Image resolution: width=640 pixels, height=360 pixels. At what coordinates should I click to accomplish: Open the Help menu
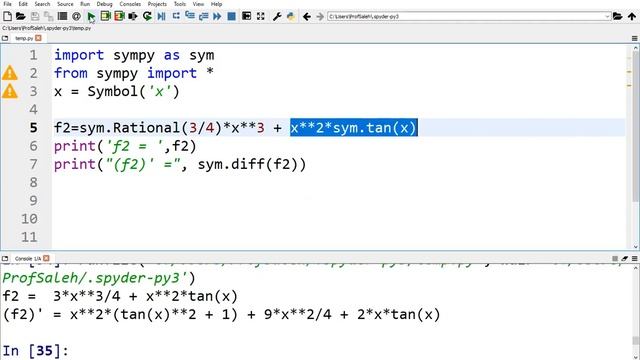[x=216, y=4]
